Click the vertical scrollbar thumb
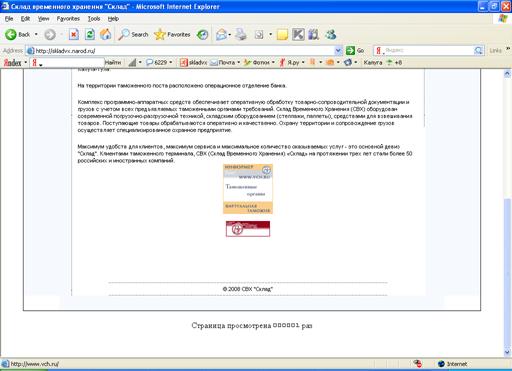512x371 pixels. point(507,273)
